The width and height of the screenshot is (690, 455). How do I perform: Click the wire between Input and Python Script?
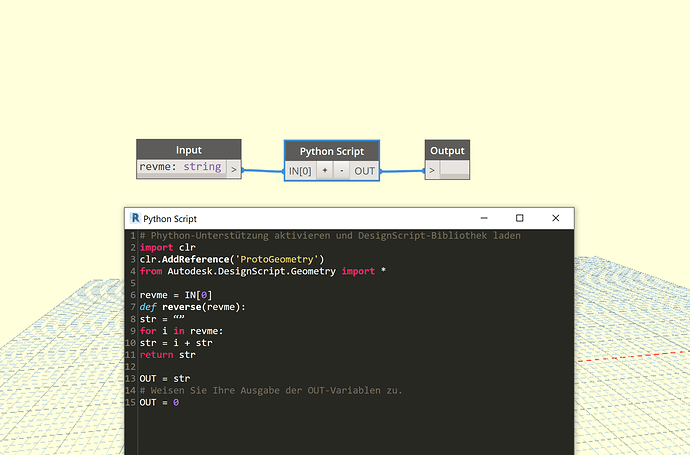click(263, 171)
